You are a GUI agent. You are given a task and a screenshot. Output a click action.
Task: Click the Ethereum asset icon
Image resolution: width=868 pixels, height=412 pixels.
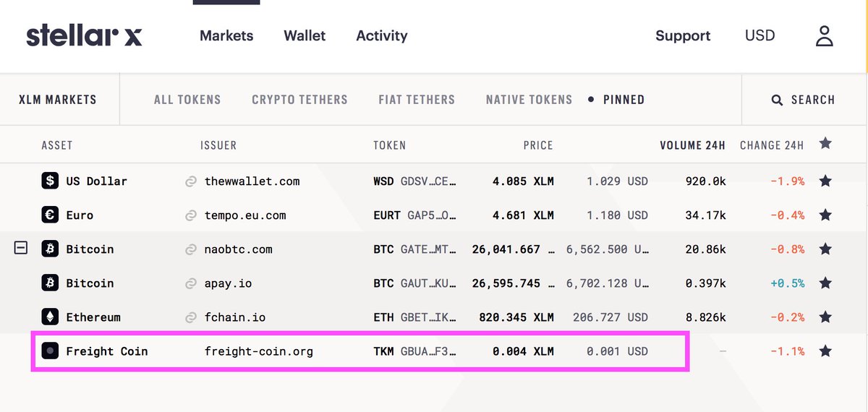point(50,317)
